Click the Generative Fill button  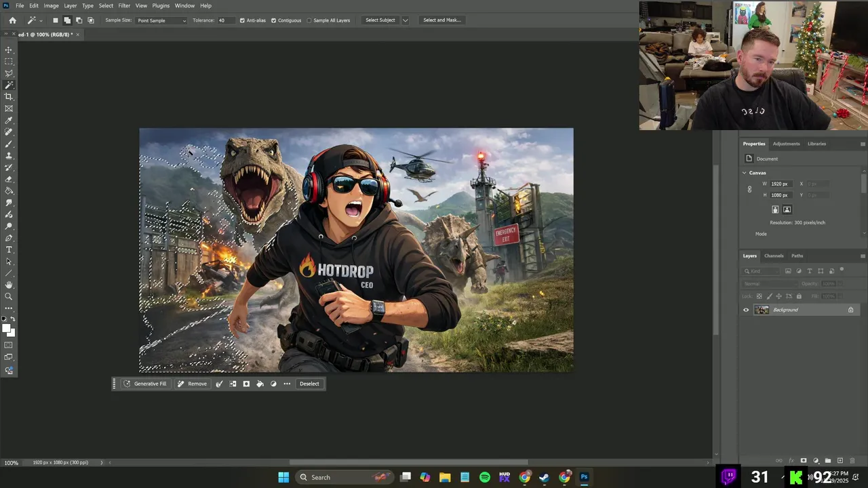click(x=144, y=384)
